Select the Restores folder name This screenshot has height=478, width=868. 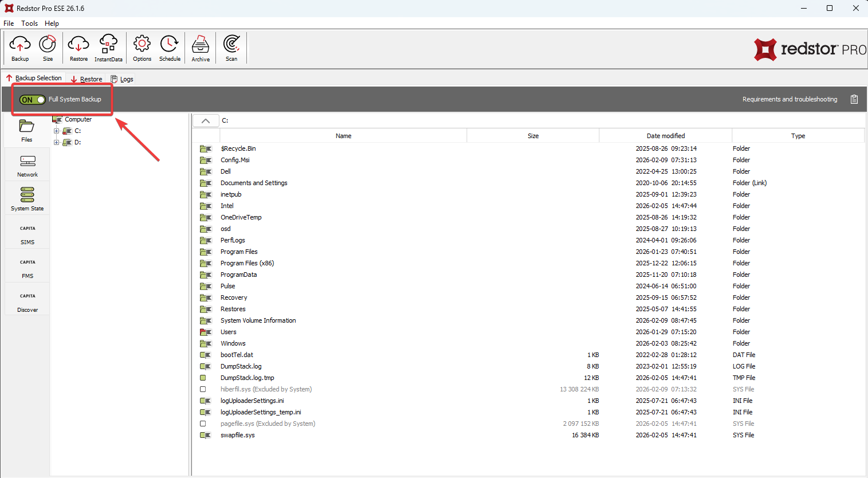[x=233, y=309]
